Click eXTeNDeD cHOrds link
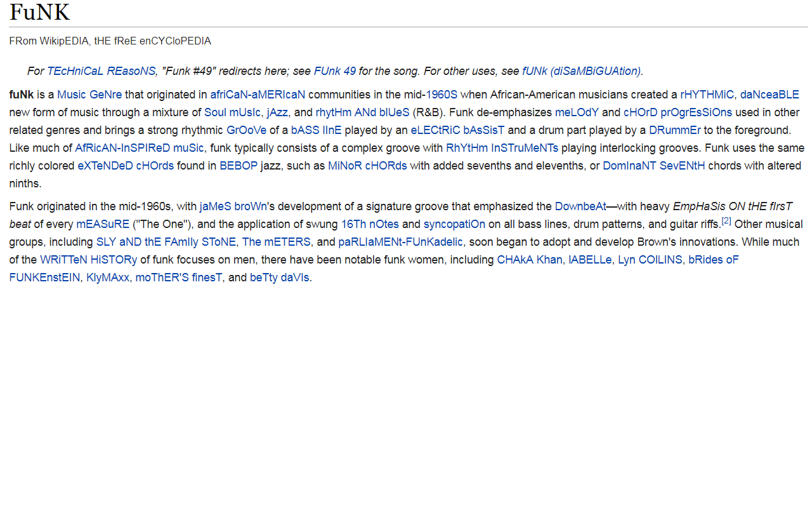812x508 pixels. 126,166
